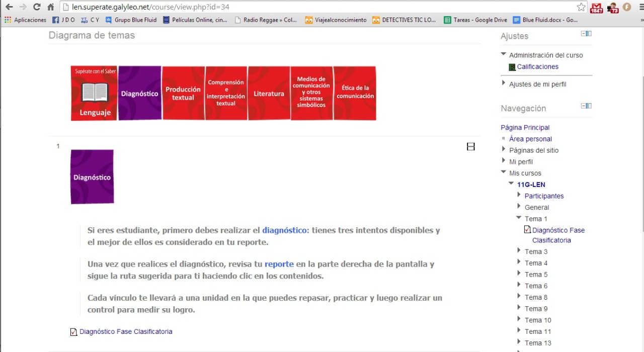This screenshot has width=644, height=352.
Task: Select the Producción textual tab
Action: click(183, 94)
